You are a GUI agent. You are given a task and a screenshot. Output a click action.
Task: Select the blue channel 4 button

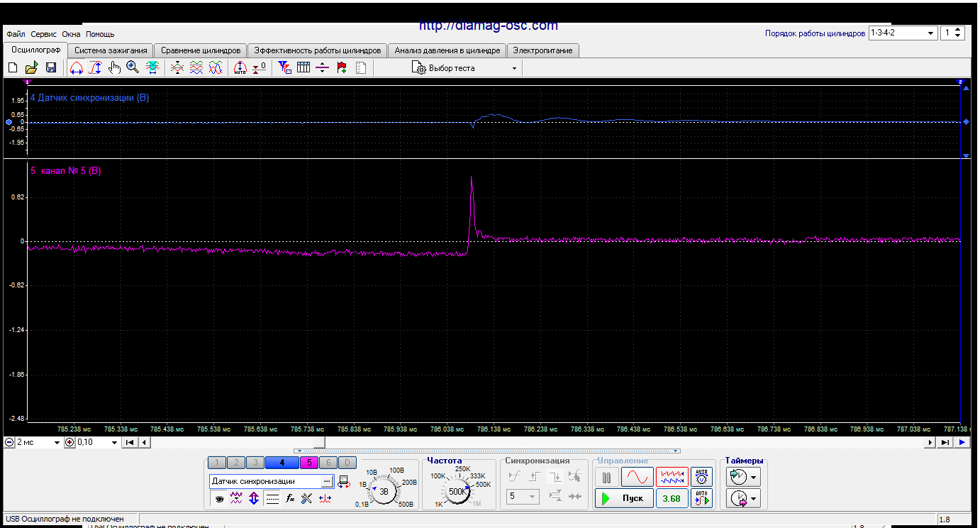[282, 463]
